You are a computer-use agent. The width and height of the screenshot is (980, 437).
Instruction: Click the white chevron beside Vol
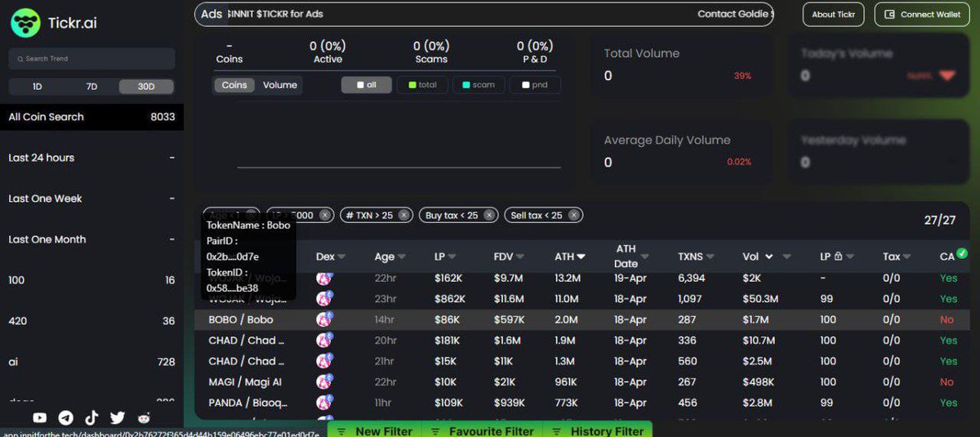point(769,256)
